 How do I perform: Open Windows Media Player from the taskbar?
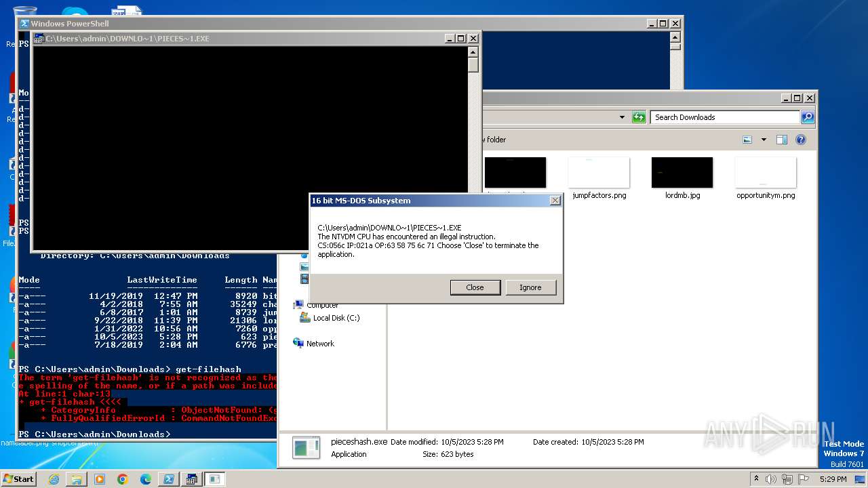pos(100,479)
